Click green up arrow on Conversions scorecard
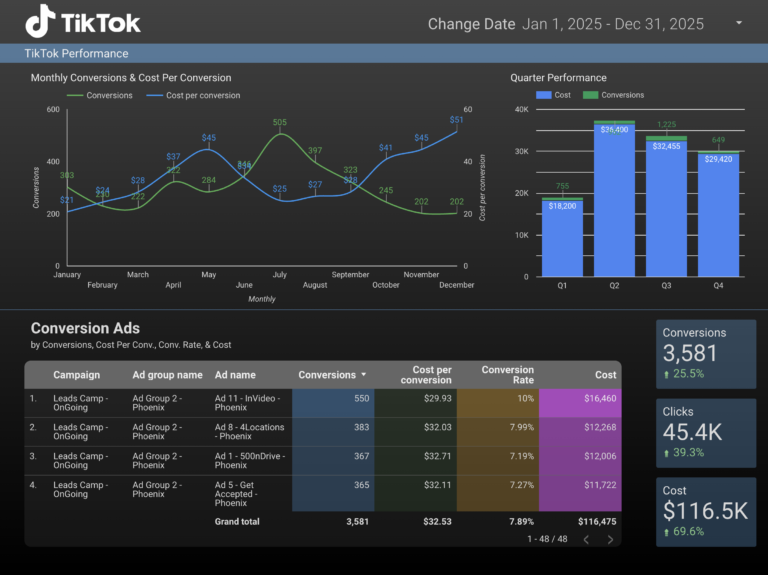 [x=667, y=374]
